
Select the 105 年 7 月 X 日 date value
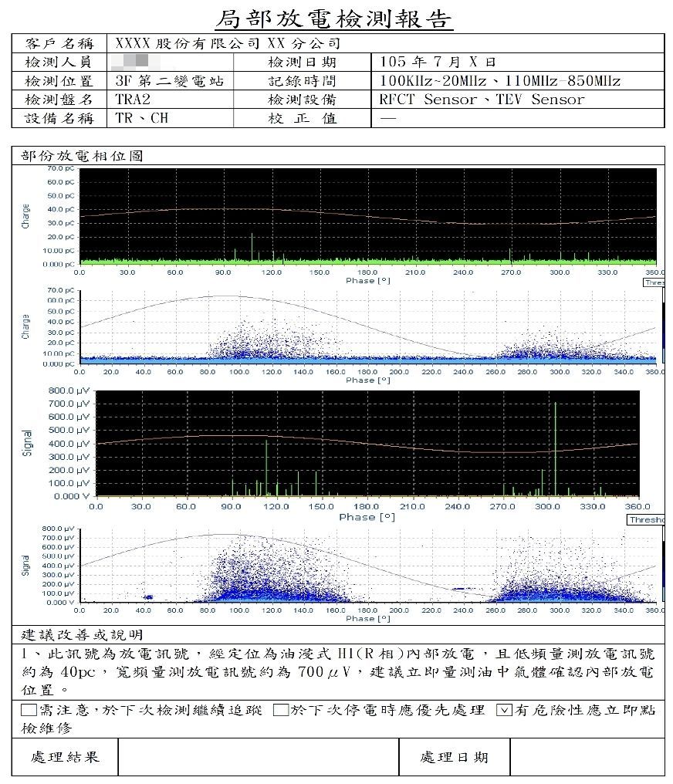tap(438, 62)
